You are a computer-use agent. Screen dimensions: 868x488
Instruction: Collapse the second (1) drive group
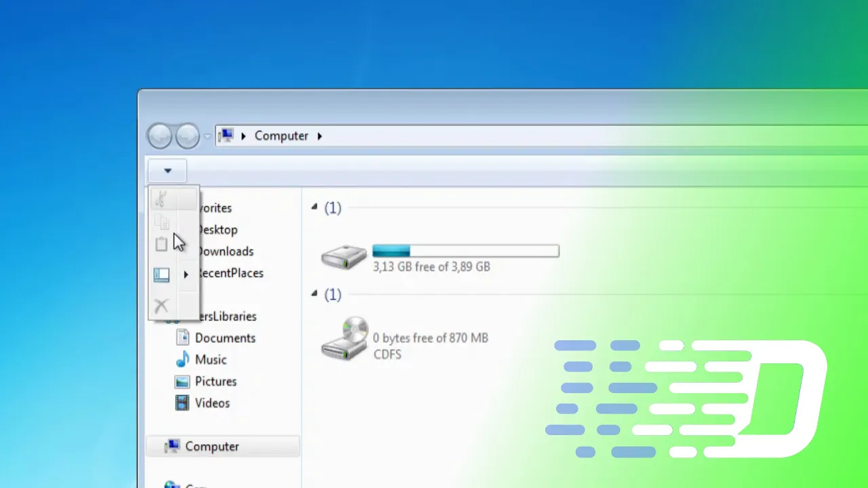(314, 293)
